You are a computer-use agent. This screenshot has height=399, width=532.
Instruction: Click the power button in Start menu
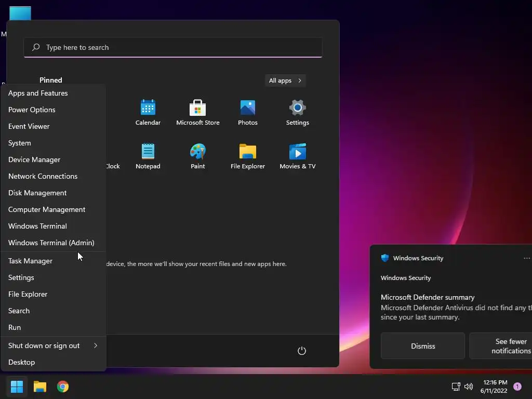point(302,351)
